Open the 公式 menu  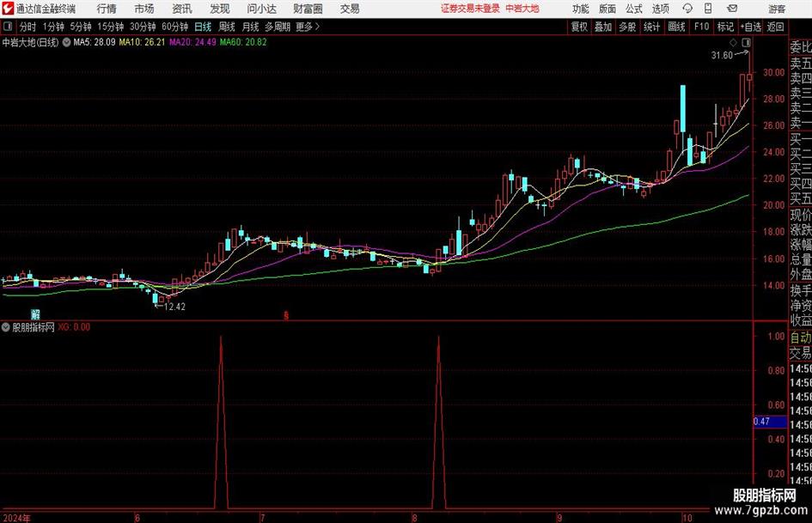point(634,9)
